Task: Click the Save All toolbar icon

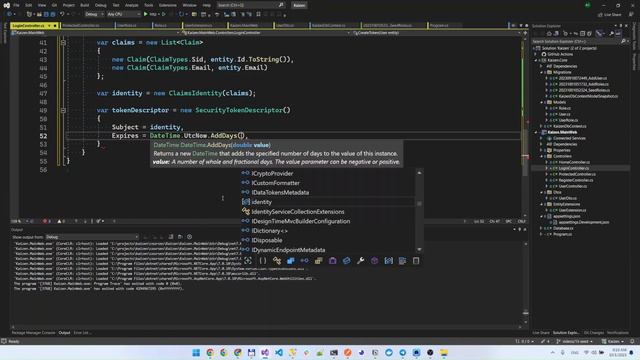Action: 53,14
